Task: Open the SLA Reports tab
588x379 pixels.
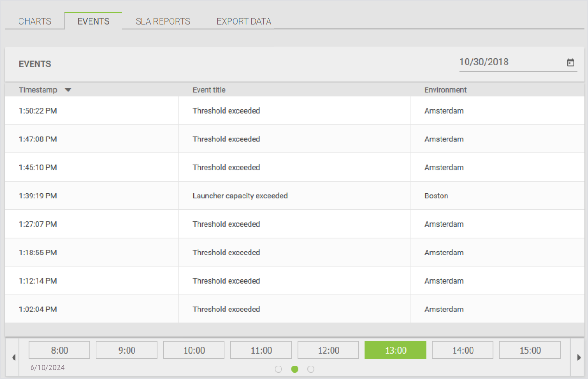Action: (x=163, y=21)
